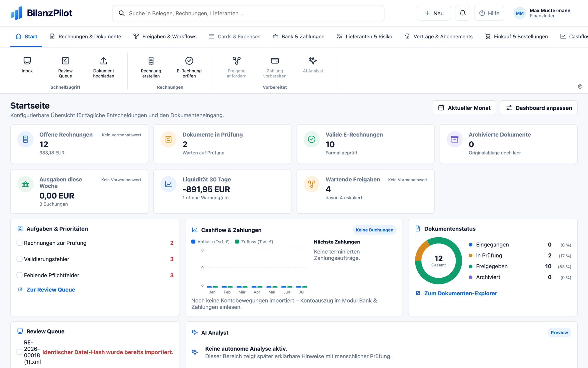The height and width of the screenshot is (368, 588).
Task: Tick the Validierungsfehler checkbox
Action: coord(19,259)
